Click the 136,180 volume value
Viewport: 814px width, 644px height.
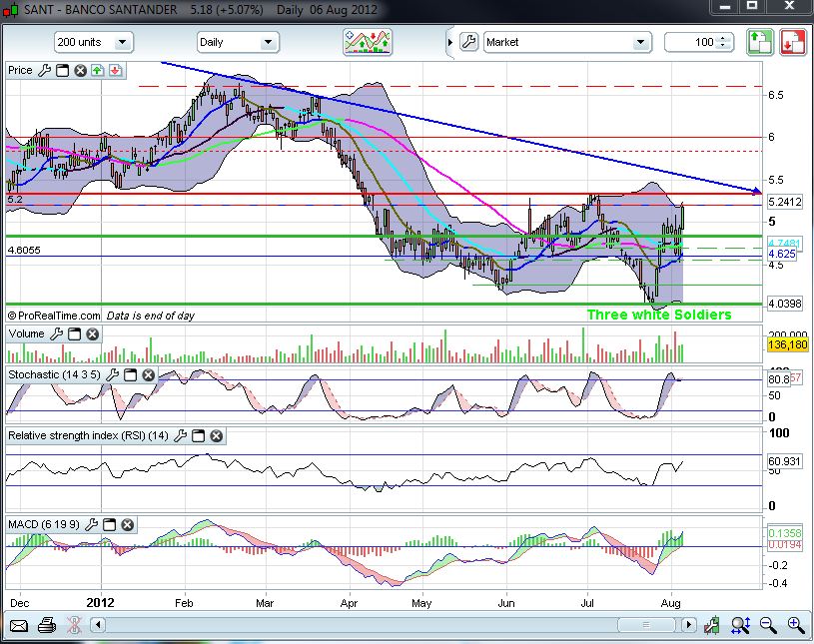[787, 344]
